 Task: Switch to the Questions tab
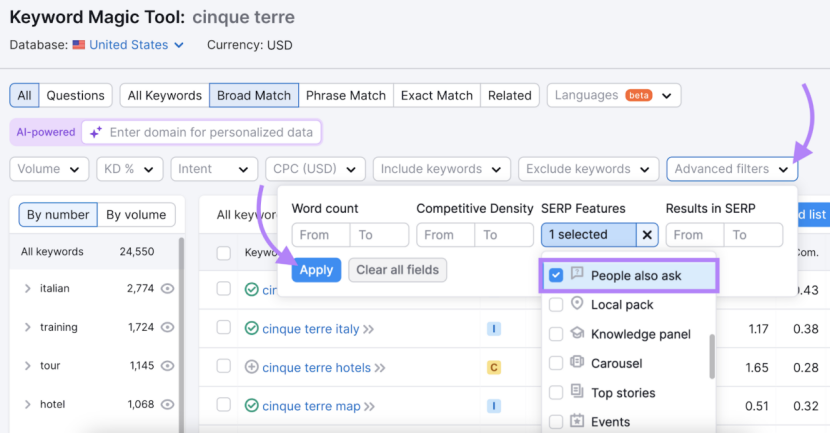(75, 95)
